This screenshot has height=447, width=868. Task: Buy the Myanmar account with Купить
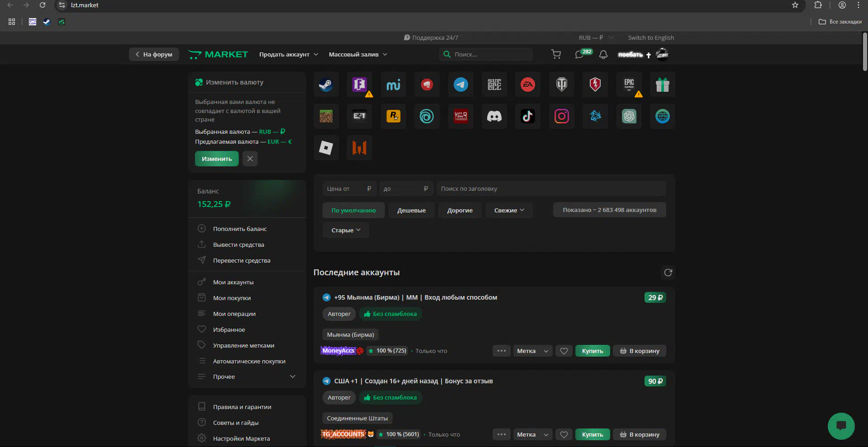tap(593, 351)
